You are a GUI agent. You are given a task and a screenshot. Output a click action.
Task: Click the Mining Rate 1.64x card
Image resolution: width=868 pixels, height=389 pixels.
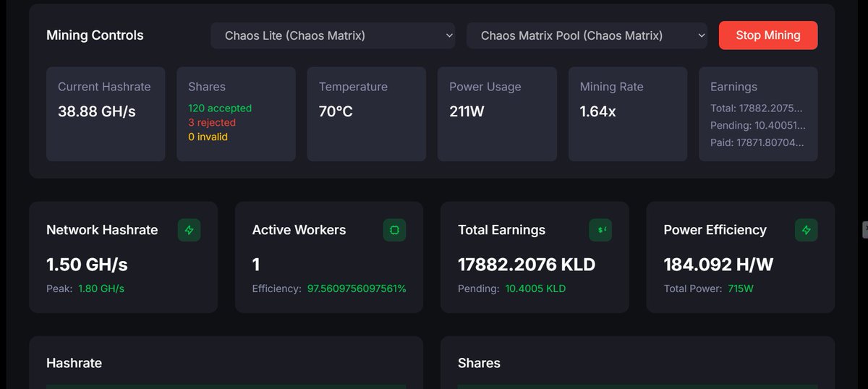point(628,114)
